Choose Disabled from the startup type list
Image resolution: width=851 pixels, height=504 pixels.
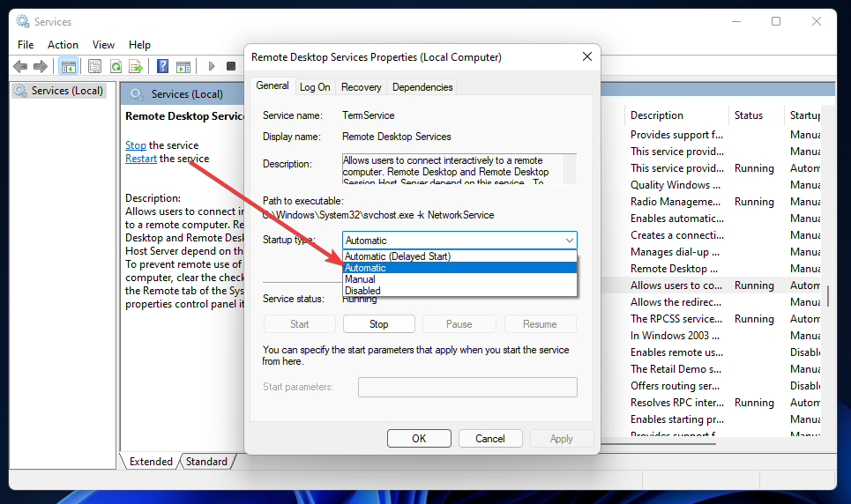pos(459,291)
